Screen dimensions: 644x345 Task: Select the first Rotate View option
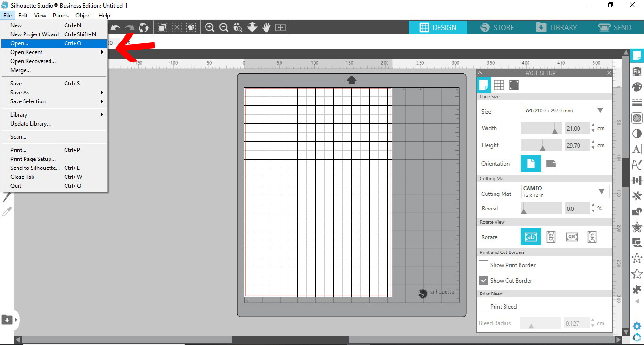click(531, 237)
